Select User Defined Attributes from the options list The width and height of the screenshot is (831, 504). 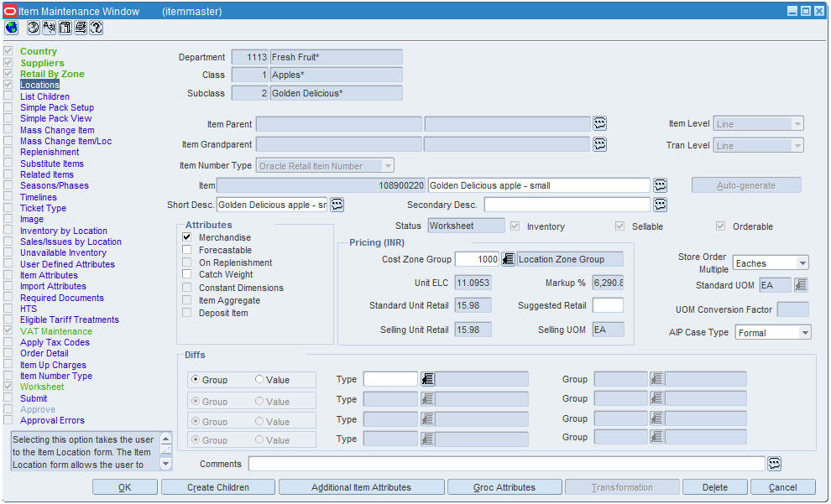pos(67,264)
